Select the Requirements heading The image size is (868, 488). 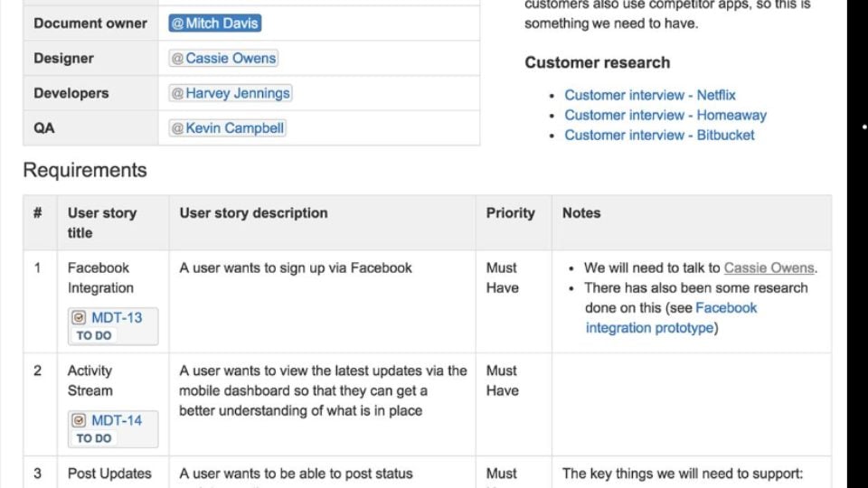(85, 170)
